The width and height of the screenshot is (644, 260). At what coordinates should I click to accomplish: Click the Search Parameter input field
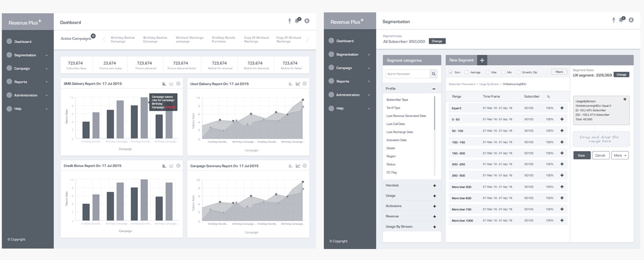click(407, 74)
